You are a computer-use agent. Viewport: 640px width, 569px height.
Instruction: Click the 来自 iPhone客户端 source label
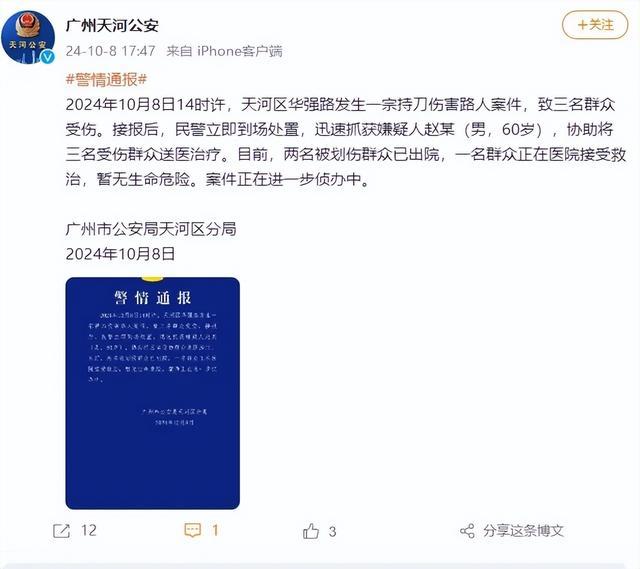[224, 51]
